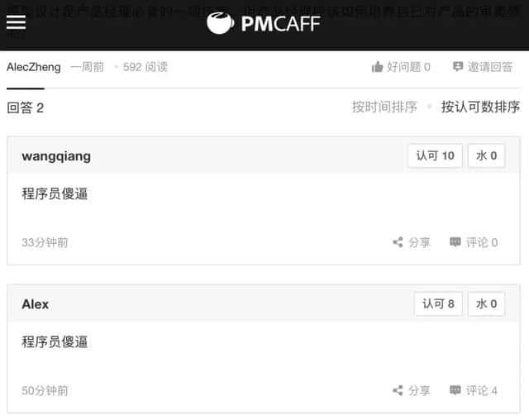Click comment icon on Alex's answer
Viewport: 529px width, 420px height.
(455, 390)
